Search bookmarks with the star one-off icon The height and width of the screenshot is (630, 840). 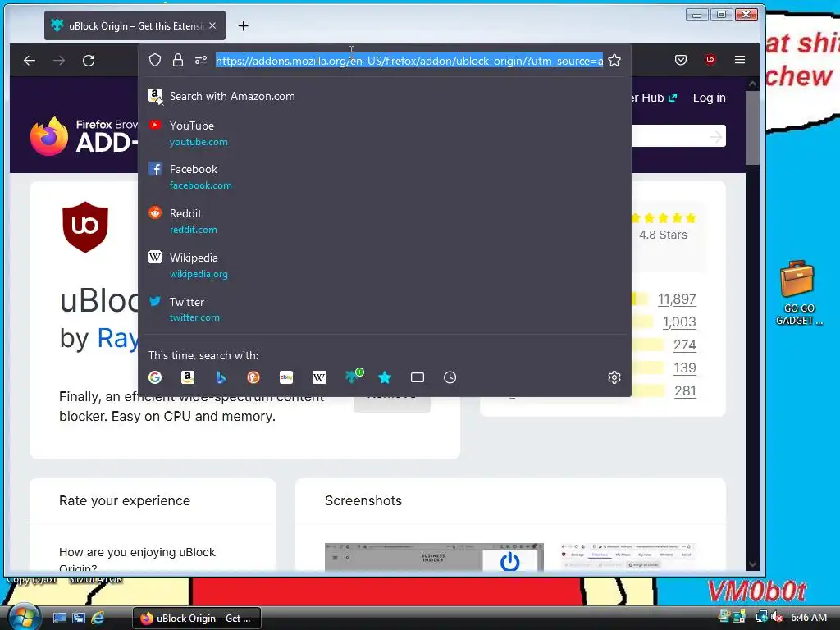385,377
